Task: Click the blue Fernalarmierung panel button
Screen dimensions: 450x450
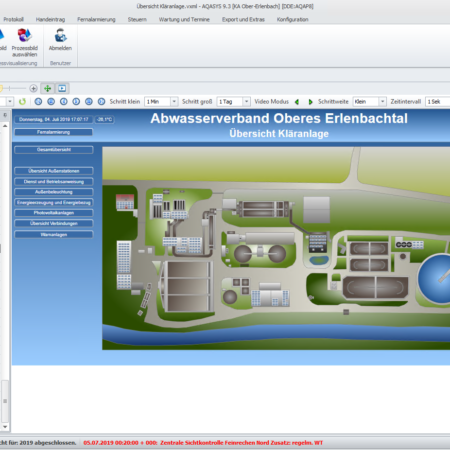Action: [x=53, y=132]
